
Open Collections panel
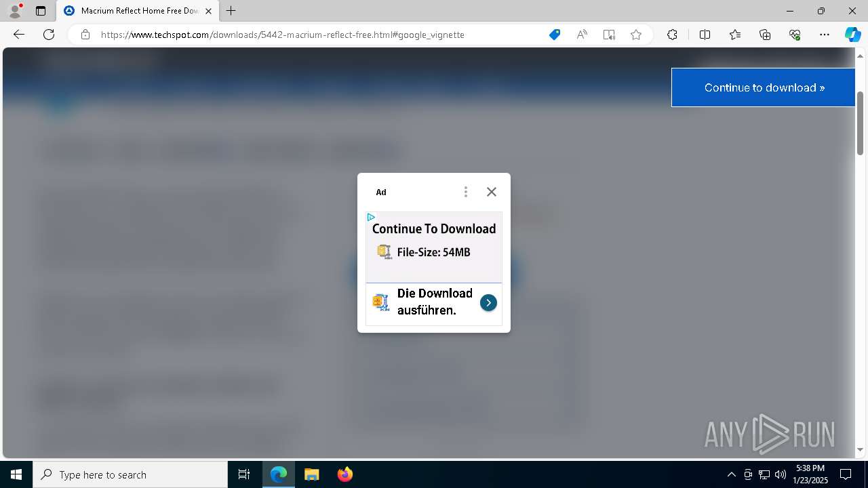click(765, 35)
